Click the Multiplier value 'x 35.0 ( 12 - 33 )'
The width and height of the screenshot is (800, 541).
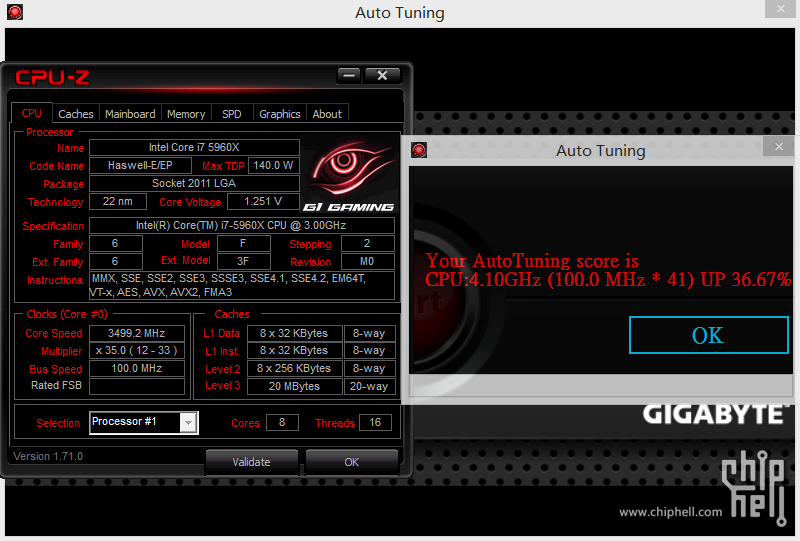(x=137, y=351)
